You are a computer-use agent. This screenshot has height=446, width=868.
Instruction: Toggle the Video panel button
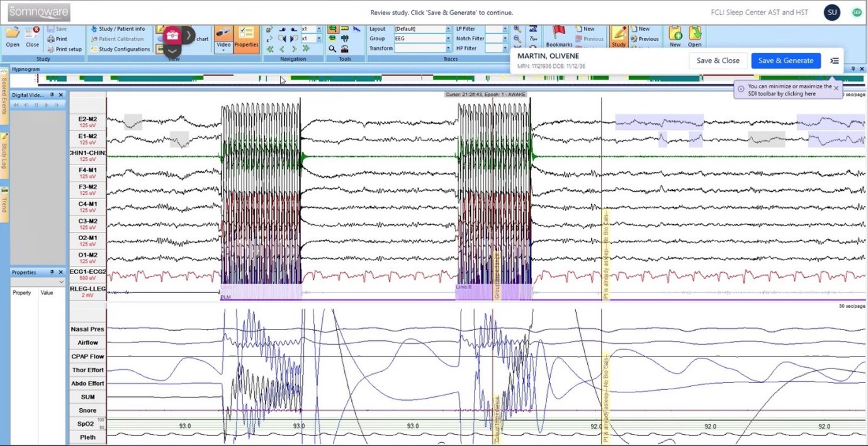[223, 37]
